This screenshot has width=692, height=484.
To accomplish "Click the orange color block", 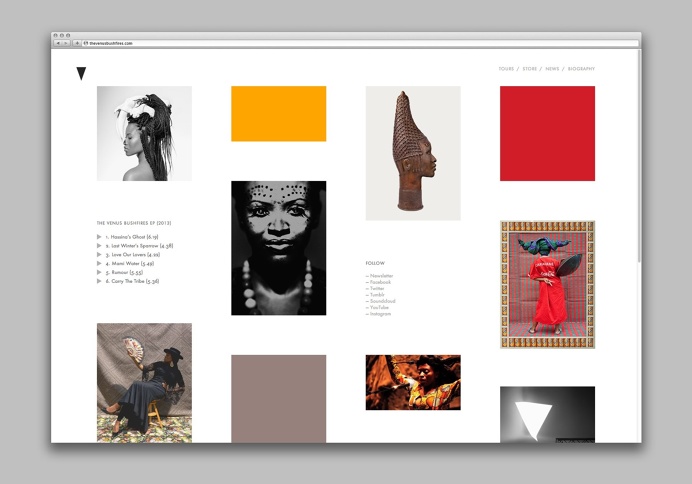I will pos(278,113).
